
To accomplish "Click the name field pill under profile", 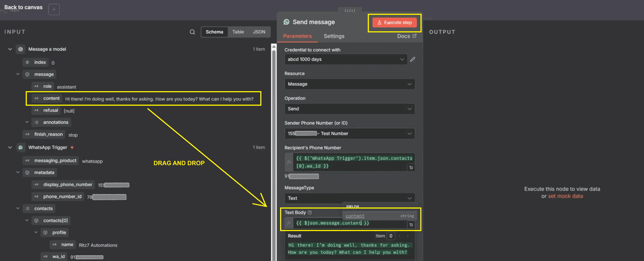I will pos(63,245).
